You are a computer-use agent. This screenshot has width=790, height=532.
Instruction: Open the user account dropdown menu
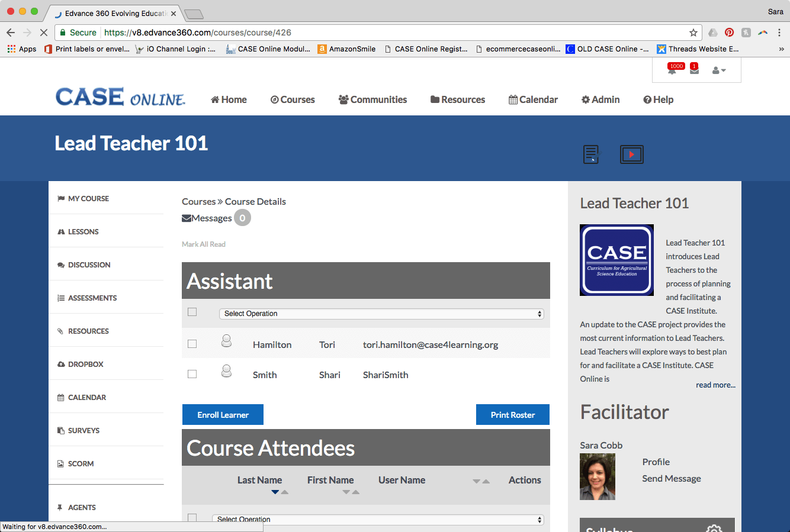pyautogui.click(x=718, y=70)
